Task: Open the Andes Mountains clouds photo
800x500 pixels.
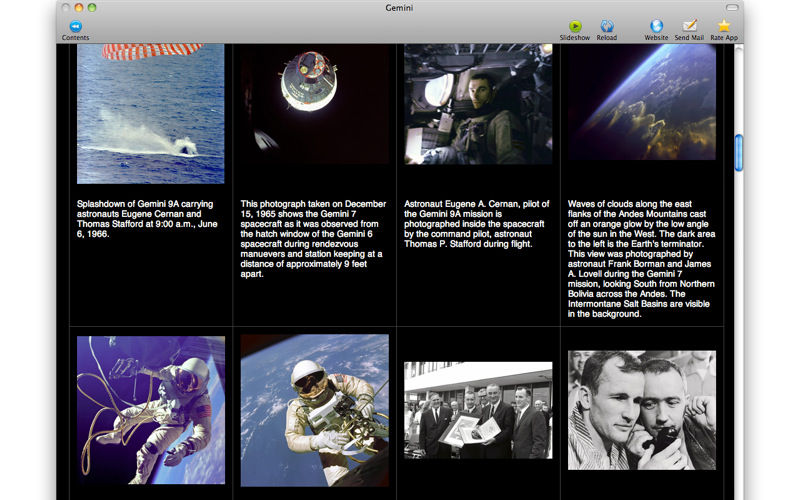Action: tap(642, 102)
